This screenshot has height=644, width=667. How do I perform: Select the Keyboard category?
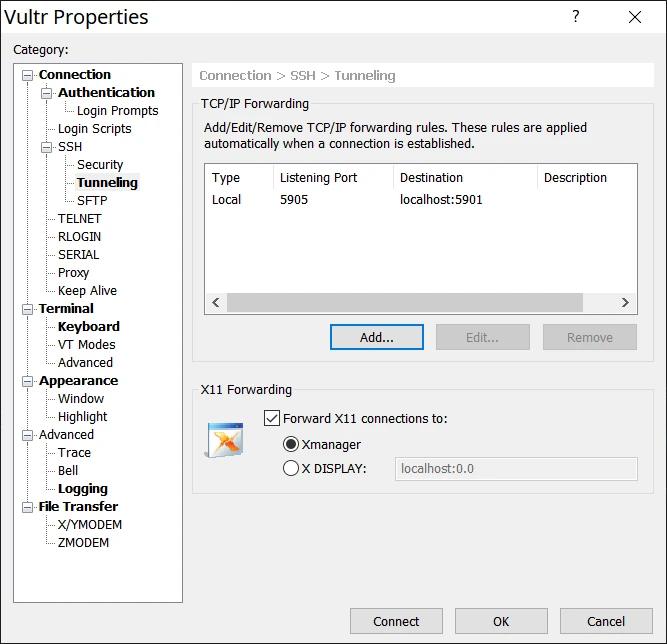(88, 327)
